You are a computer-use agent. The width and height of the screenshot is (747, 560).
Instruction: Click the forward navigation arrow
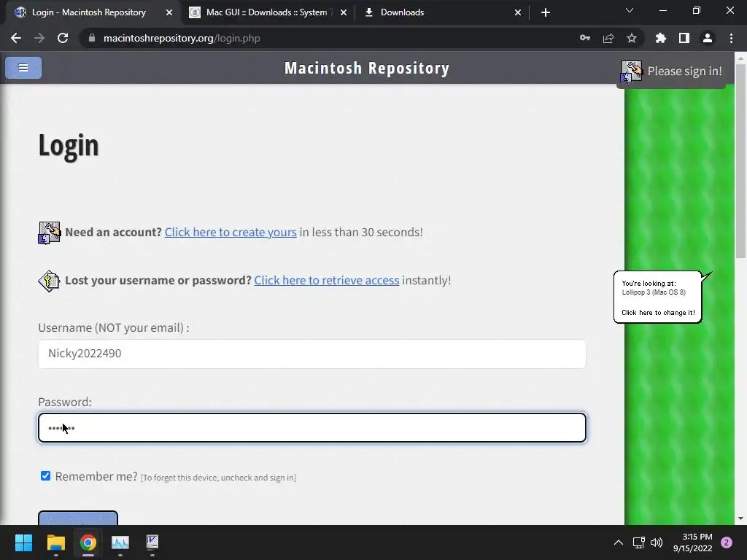pyautogui.click(x=39, y=38)
